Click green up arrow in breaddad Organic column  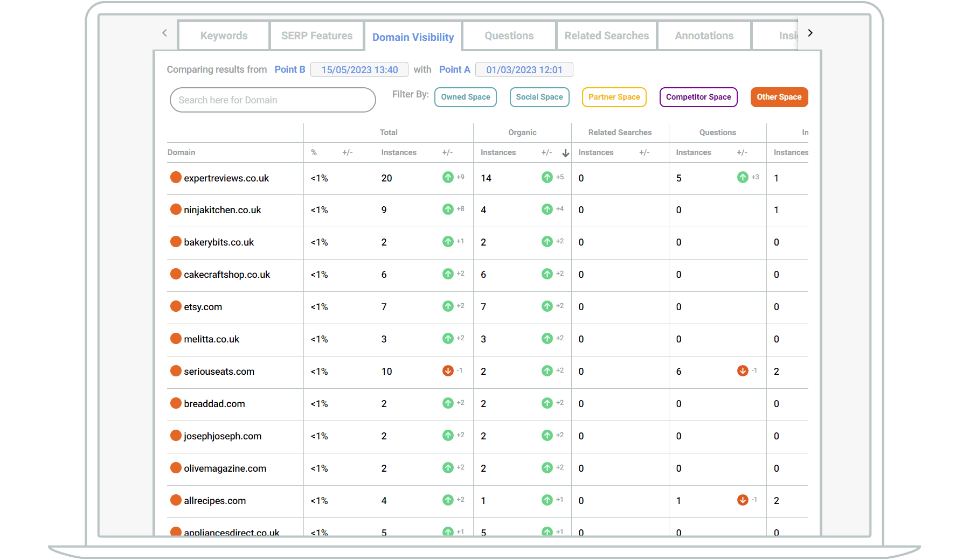547,403
